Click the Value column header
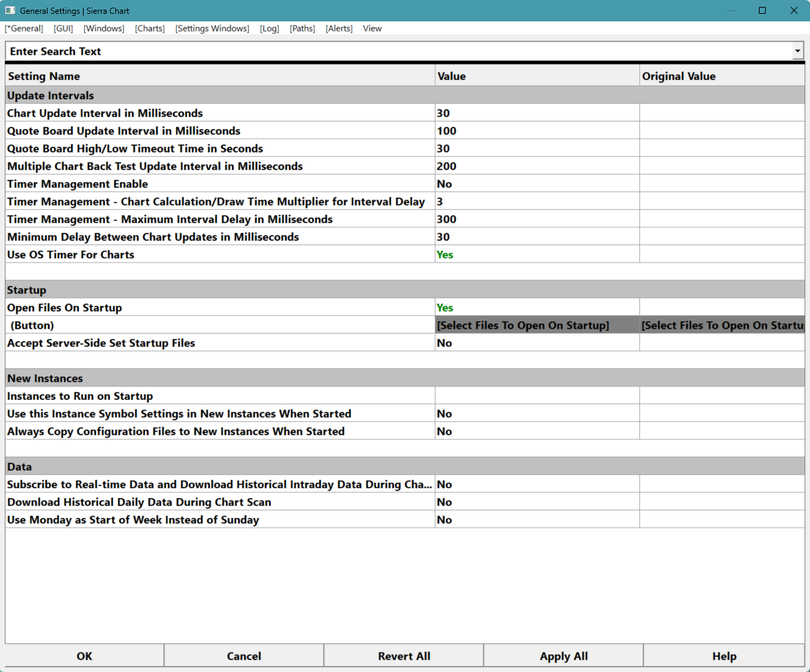This screenshot has width=810, height=672. (x=537, y=77)
